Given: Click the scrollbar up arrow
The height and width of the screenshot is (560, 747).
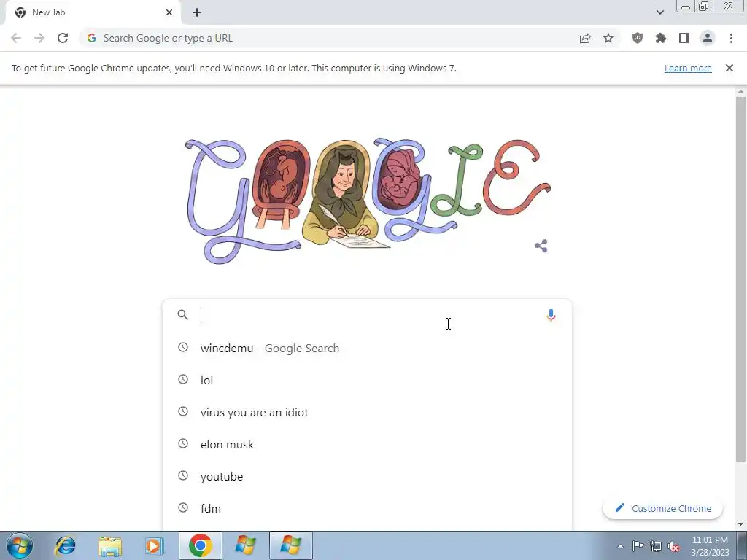Looking at the screenshot, I should point(740,91).
